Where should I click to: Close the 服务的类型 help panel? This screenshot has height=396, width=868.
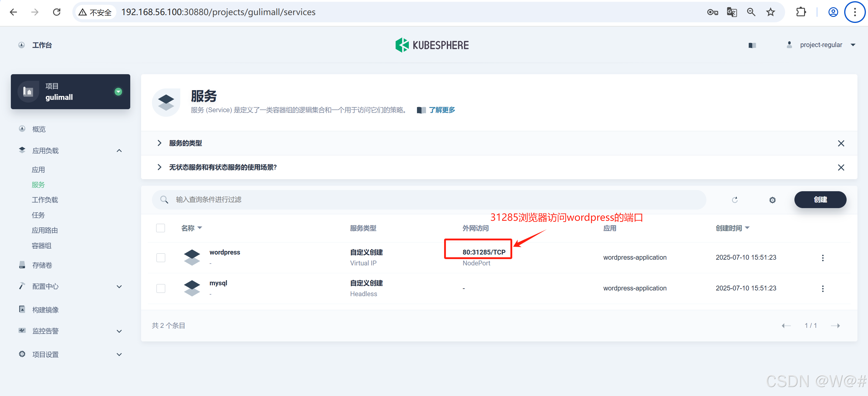pos(841,144)
